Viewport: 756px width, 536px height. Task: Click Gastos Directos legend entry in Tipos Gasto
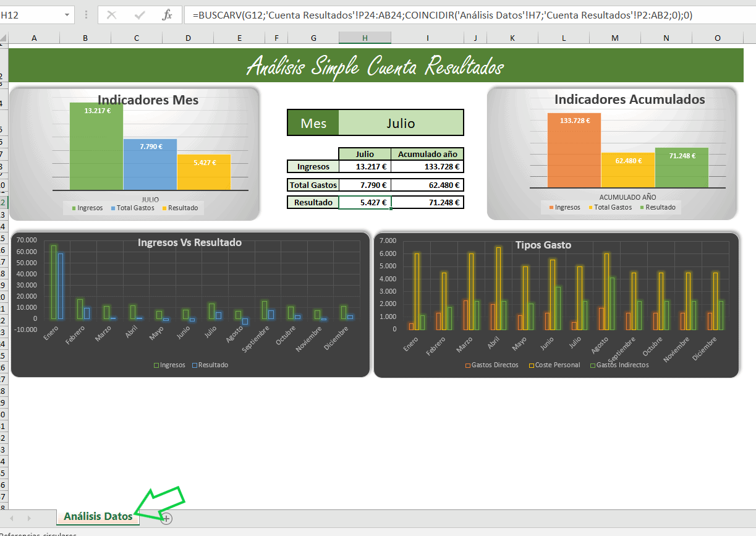pyautogui.click(x=492, y=365)
